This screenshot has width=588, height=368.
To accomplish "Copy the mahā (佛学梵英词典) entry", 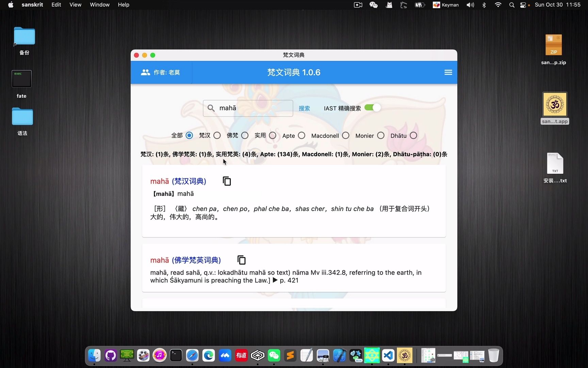I will pos(241,260).
